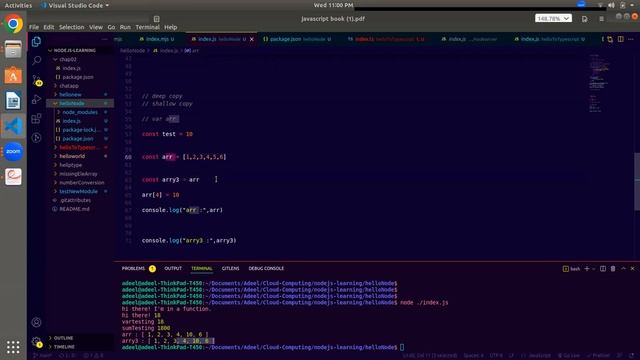Image resolution: width=640 pixels, height=360 pixels.
Task: Switch to the DEBUG CONSOLE panel tab
Action: pos(266,269)
